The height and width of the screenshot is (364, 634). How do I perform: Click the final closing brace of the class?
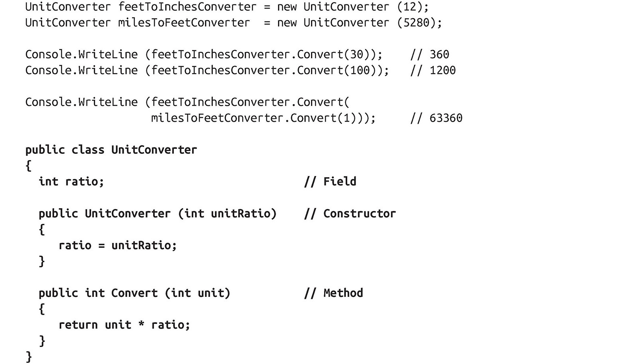click(28, 356)
